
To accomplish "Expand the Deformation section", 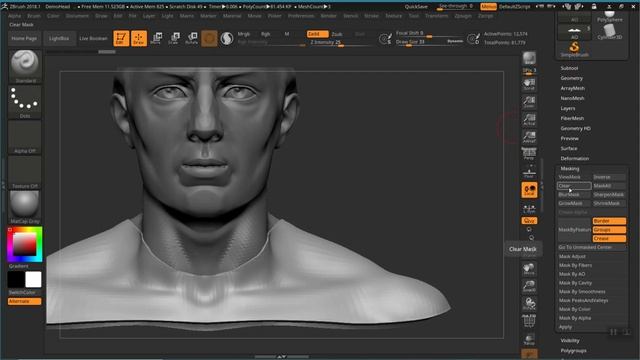I will tap(575, 158).
